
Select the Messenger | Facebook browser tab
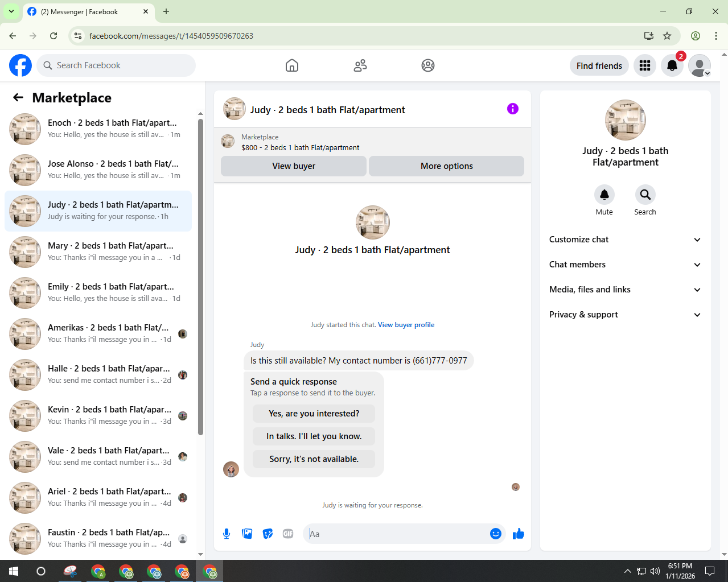[x=88, y=11]
